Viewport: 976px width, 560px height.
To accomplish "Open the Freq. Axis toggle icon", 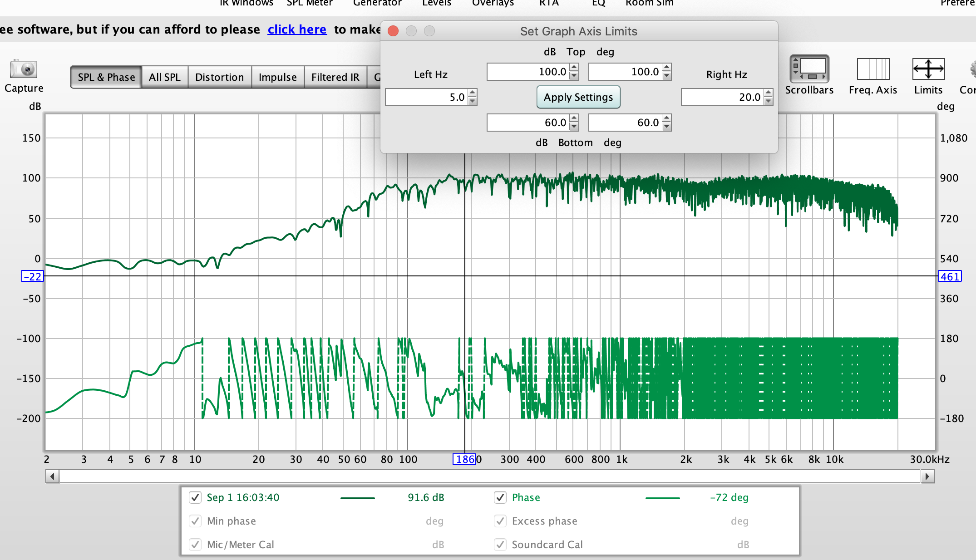I will point(873,69).
